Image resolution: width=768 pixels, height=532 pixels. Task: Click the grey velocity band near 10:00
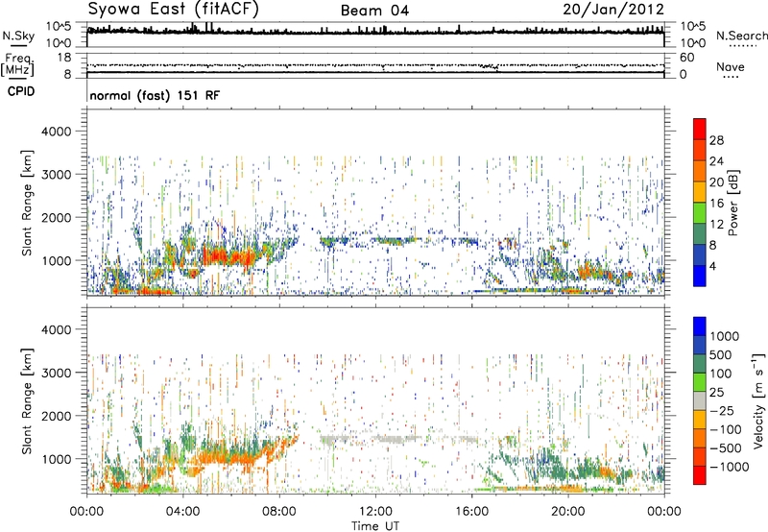point(334,440)
